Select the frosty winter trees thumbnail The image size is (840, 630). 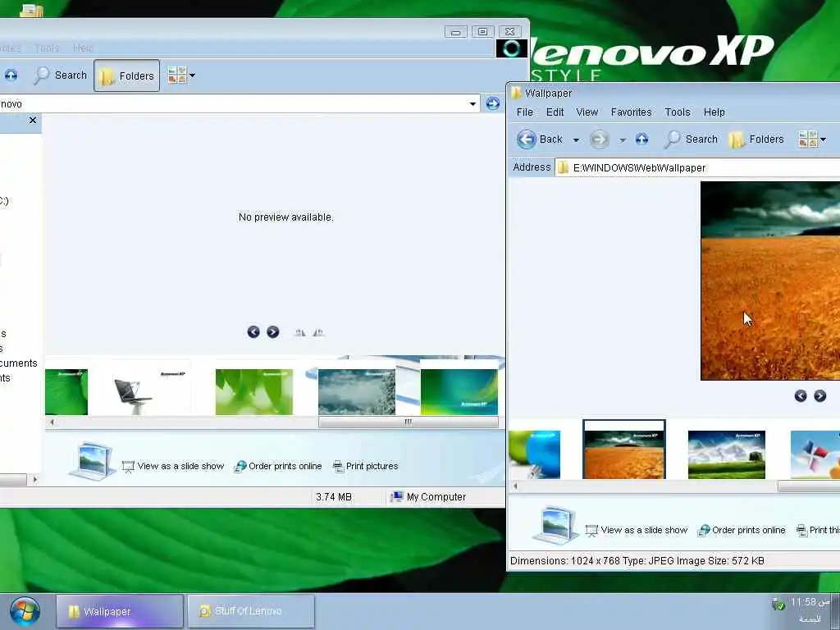357,391
